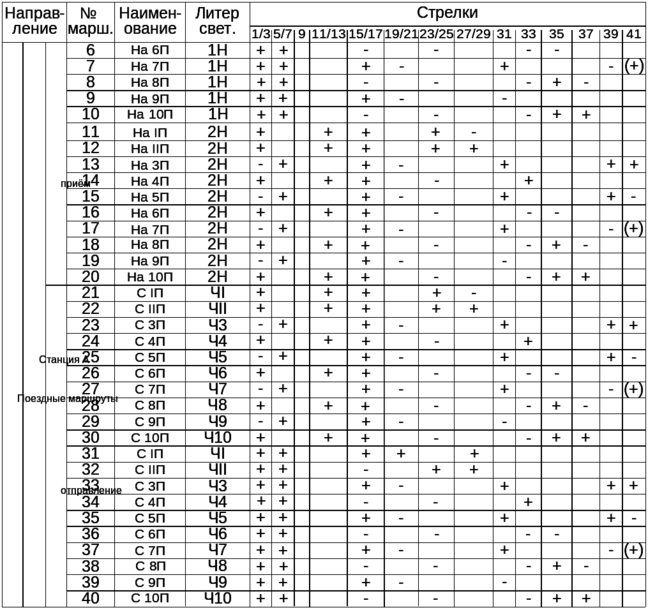This screenshot has width=648, height=610.
Task: Select signal 'Ч9' in route 29 row
Action: coord(218,422)
